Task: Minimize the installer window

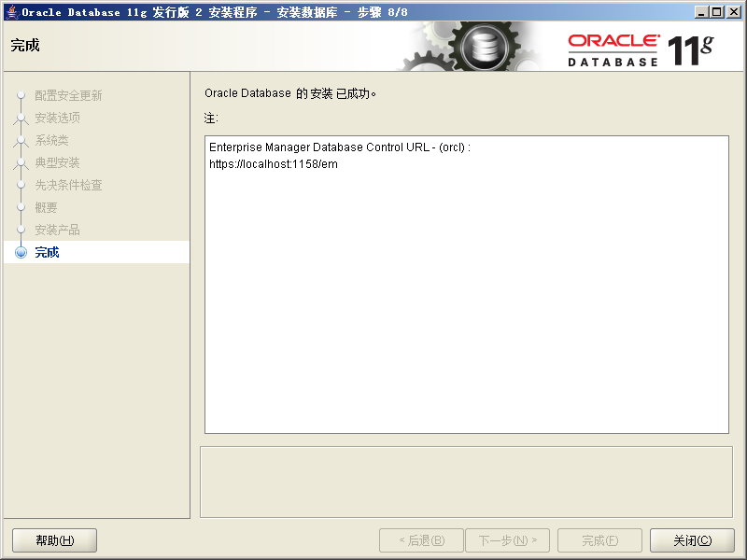Action: click(x=700, y=12)
